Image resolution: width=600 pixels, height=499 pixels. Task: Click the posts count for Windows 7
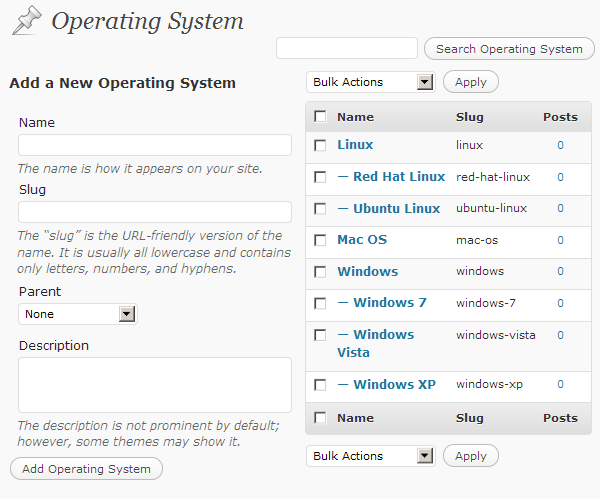pyautogui.click(x=560, y=303)
